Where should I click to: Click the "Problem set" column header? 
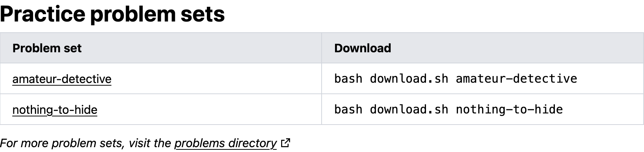coord(47,48)
